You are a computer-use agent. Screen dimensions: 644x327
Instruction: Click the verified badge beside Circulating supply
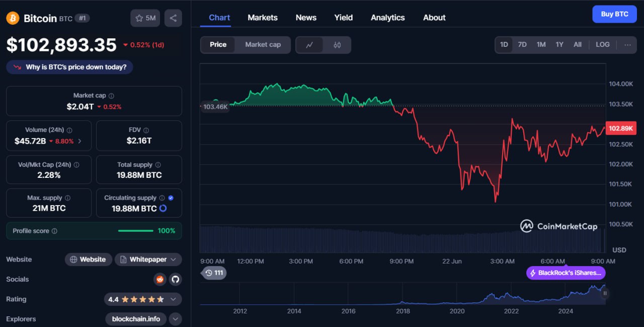171,198
